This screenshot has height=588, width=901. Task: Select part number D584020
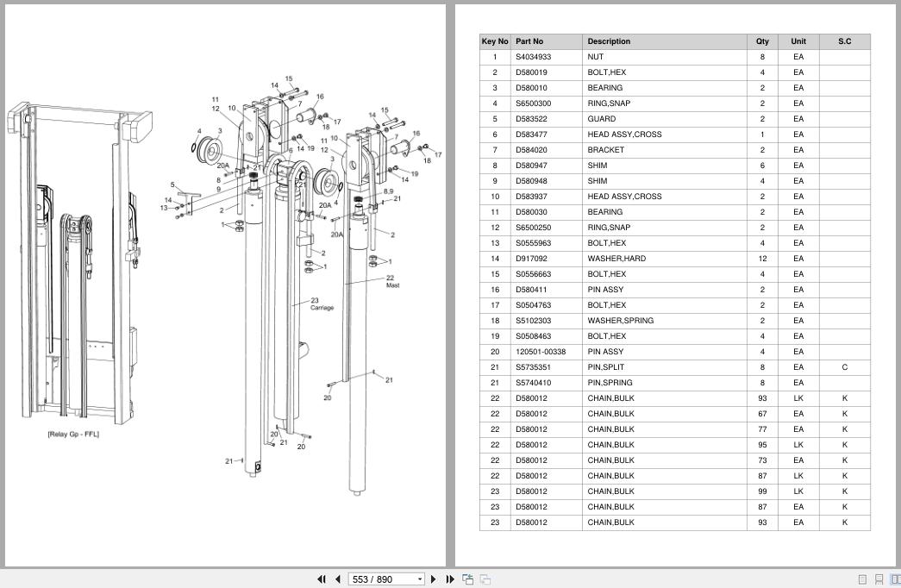point(531,150)
